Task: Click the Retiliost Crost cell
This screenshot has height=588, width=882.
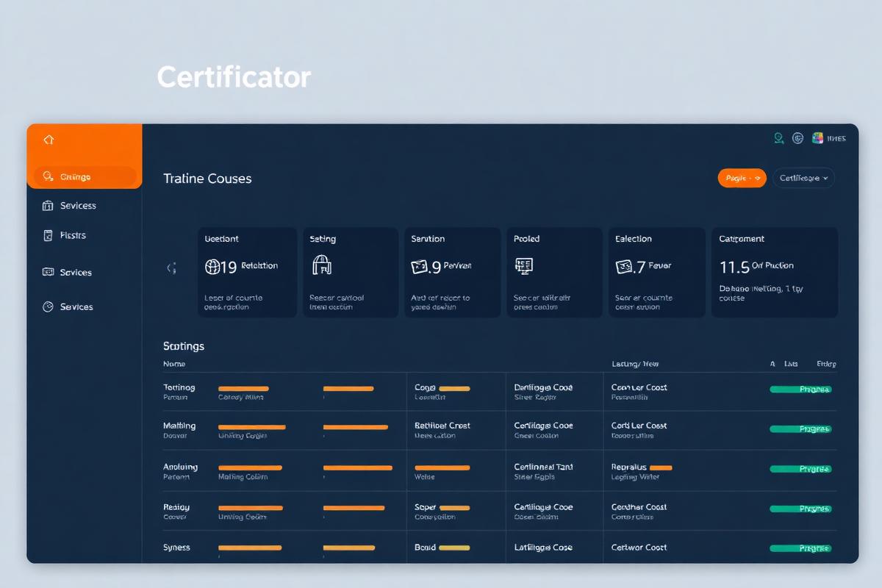Action: point(442,426)
